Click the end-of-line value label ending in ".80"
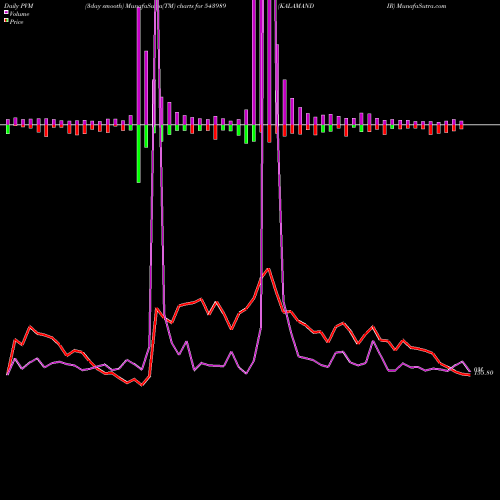The image size is (500, 500). pyautogui.click(x=484, y=373)
